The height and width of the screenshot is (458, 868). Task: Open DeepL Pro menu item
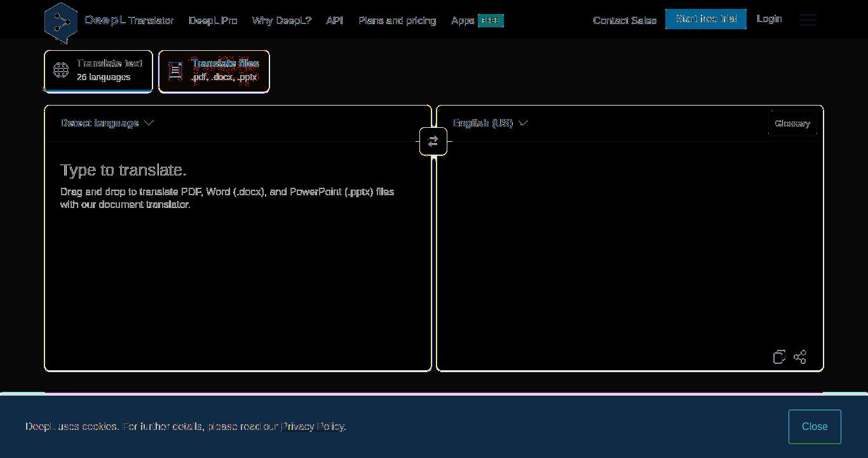pos(213,20)
